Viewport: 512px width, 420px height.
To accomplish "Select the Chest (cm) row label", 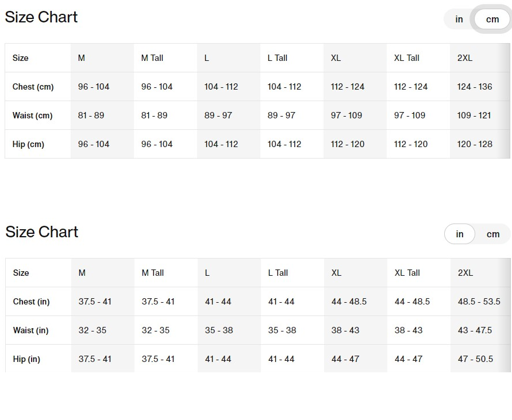I will coord(33,87).
